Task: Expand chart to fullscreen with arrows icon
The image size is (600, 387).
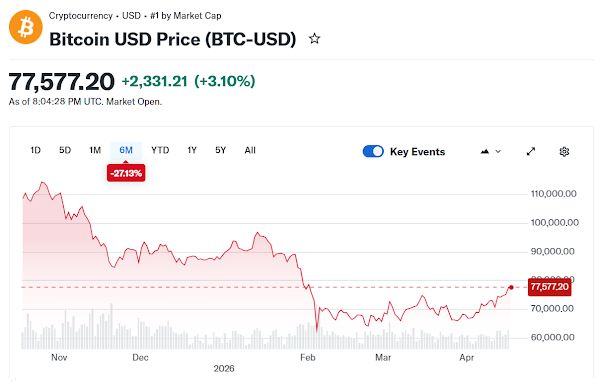Action: (x=531, y=152)
